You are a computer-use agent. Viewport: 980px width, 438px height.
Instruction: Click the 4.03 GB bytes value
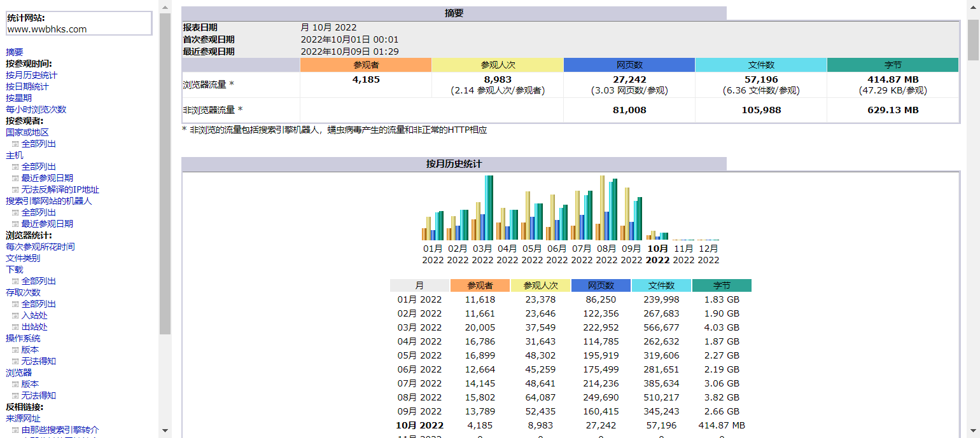(x=722, y=327)
